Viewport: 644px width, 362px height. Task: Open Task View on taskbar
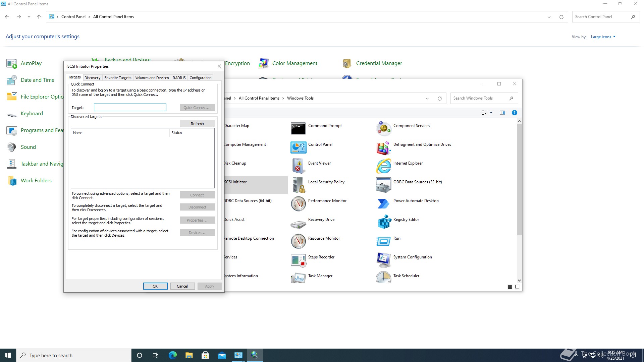point(156,355)
